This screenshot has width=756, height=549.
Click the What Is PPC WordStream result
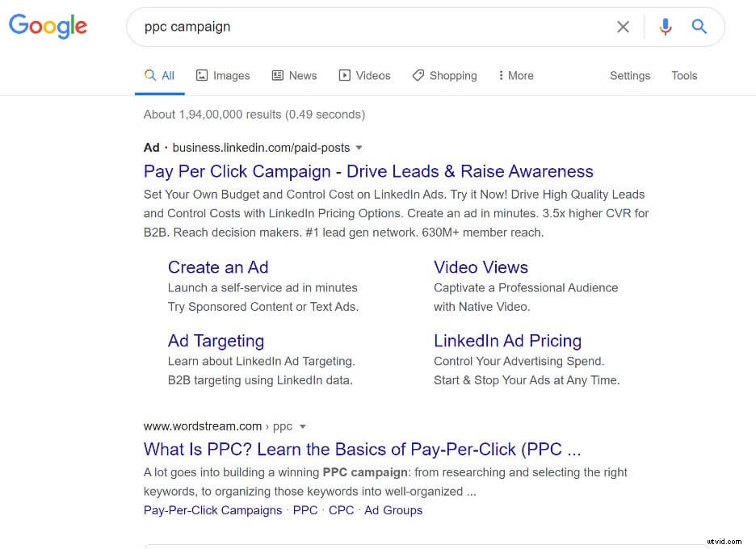tap(362, 449)
